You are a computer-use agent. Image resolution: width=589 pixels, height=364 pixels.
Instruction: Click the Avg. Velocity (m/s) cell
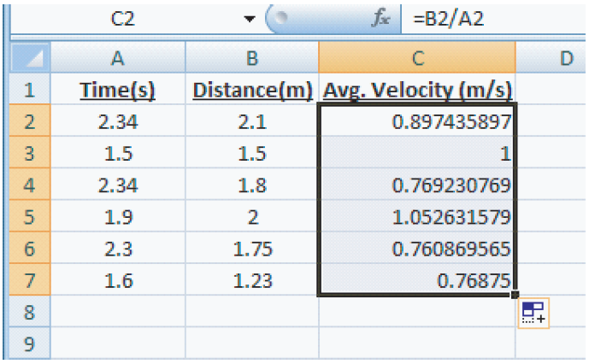(416, 90)
